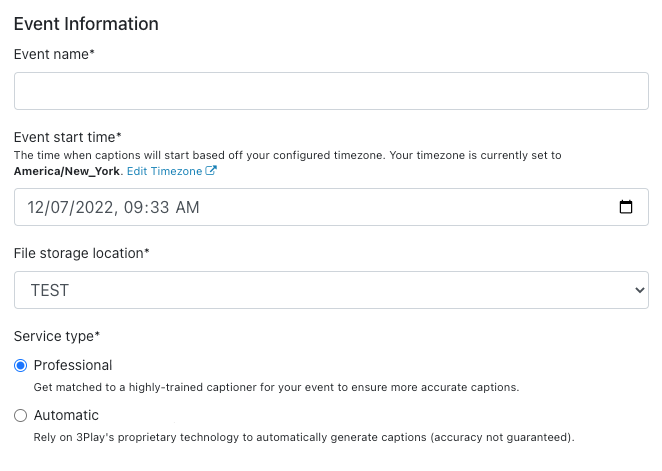Click the "Professional" option label text
Image resolution: width=662 pixels, height=471 pixels.
pyautogui.click(x=73, y=365)
